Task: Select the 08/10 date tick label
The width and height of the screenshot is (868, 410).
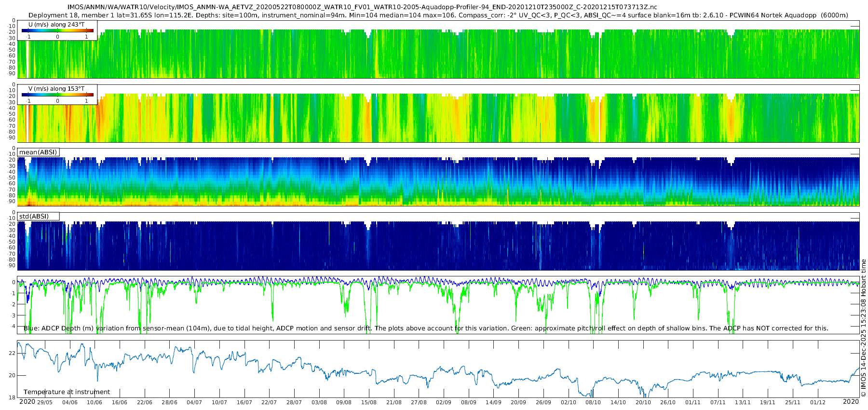Action: (593, 402)
